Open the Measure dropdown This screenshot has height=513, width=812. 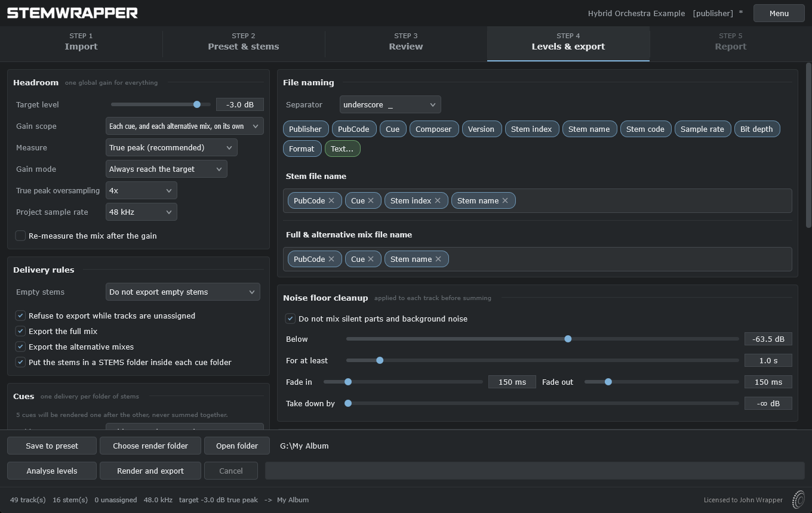(x=171, y=147)
